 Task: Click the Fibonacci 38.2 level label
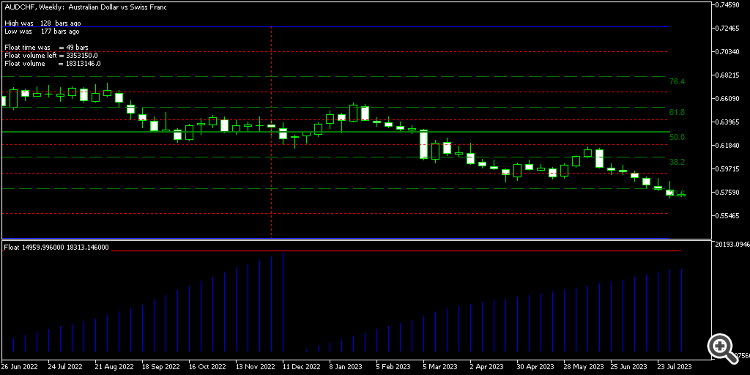(677, 163)
